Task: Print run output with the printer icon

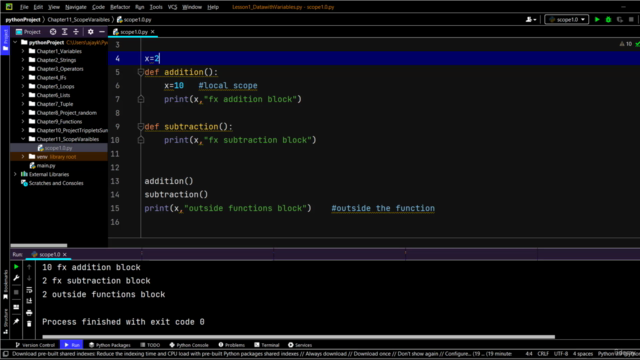Action: (x=29, y=313)
